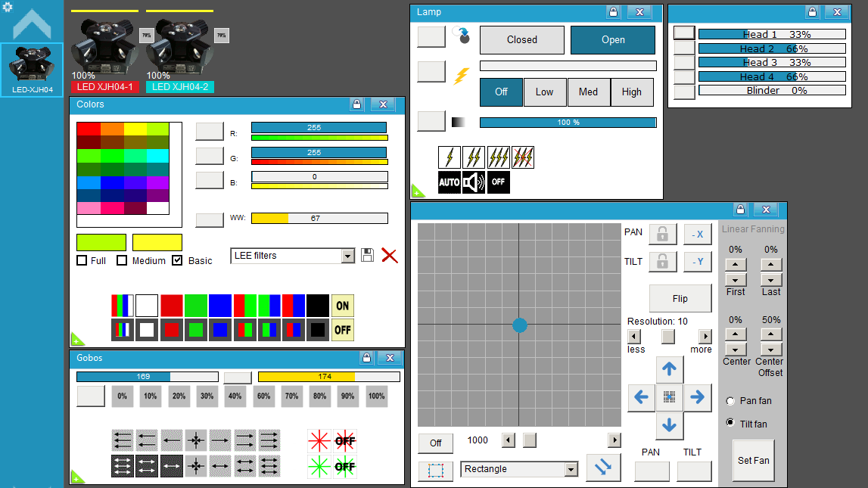Click crossed-out lightning strobe-off icon
868x488 pixels.
pos(523,157)
